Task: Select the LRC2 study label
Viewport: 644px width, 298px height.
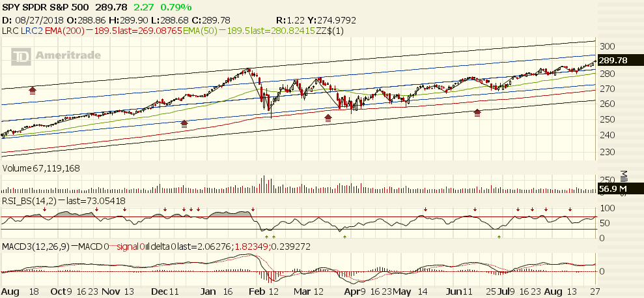Action: (x=29, y=29)
